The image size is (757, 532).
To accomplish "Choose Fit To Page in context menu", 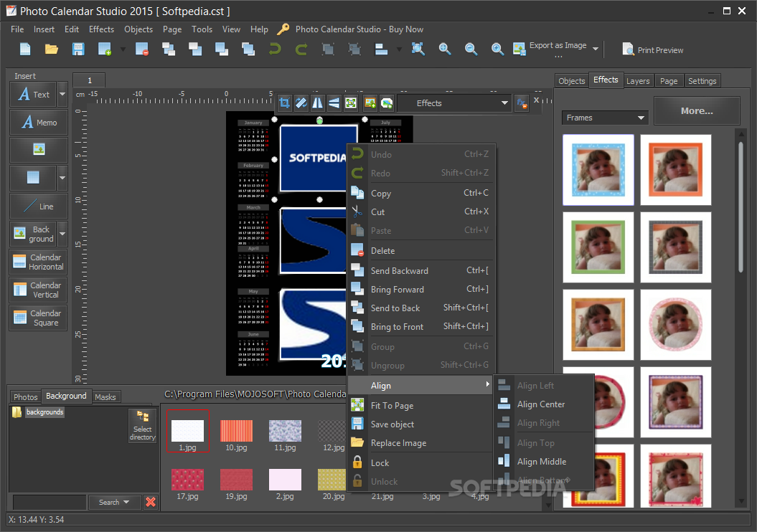I will click(x=420, y=406).
